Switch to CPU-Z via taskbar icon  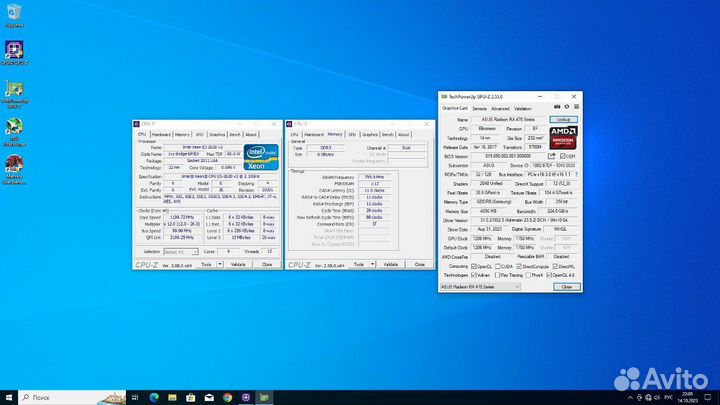[x=246, y=397]
